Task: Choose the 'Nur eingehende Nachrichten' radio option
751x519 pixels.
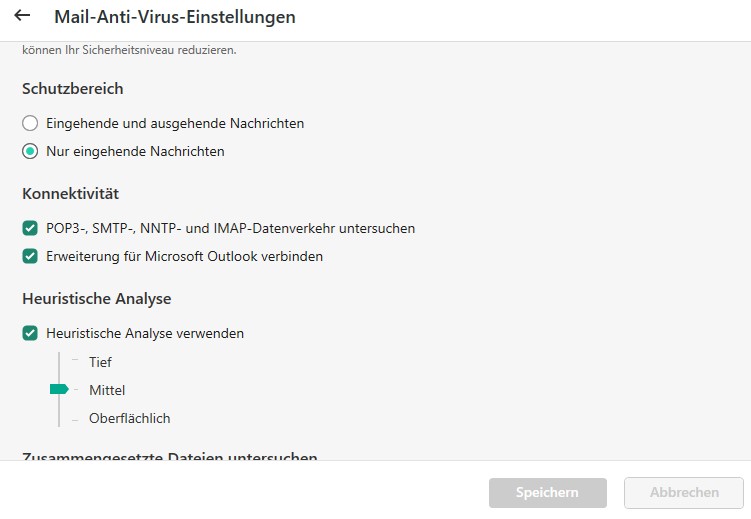Action: 30,152
